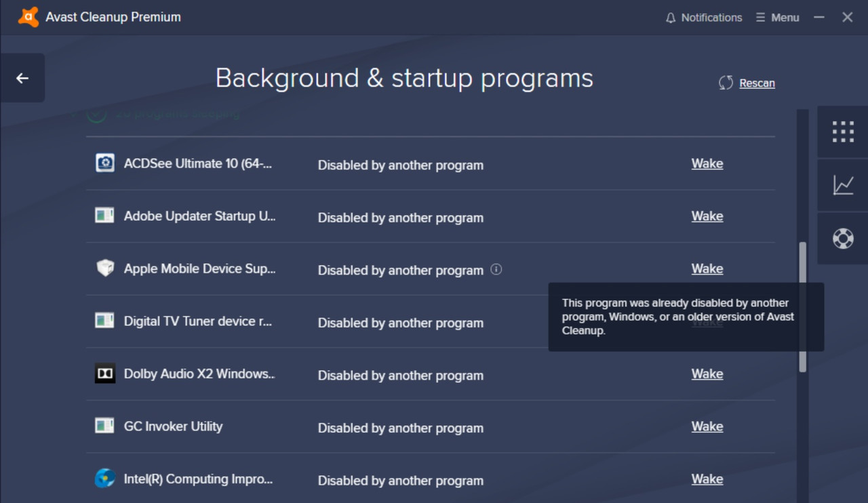Click ACDSee's Disabled by another program status
The width and height of the screenshot is (868, 503).
click(x=401, y=165)
